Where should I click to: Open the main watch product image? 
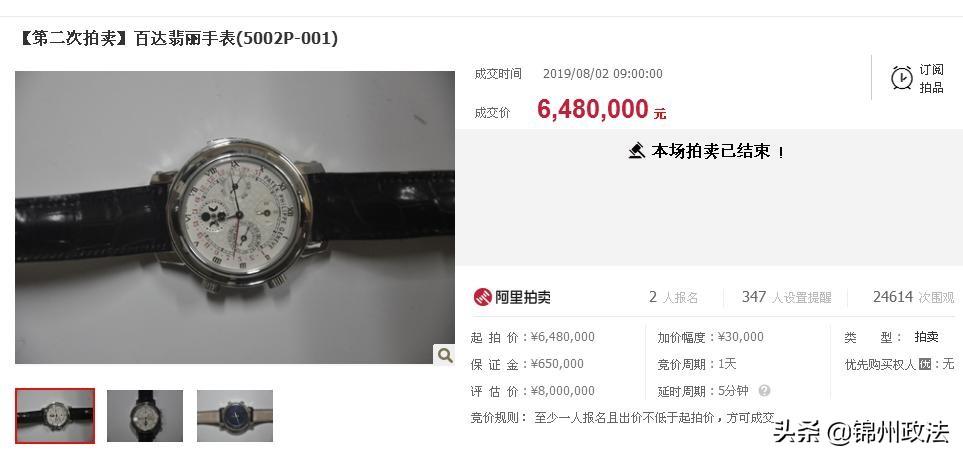click(235, 217)
